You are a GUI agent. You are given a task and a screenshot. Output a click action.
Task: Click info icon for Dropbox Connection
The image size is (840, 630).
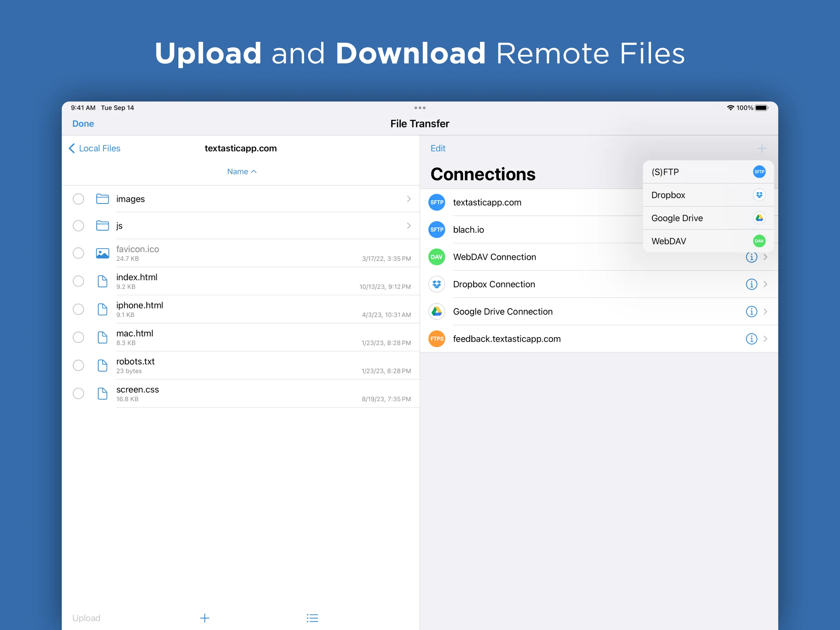tap(751, 284)
